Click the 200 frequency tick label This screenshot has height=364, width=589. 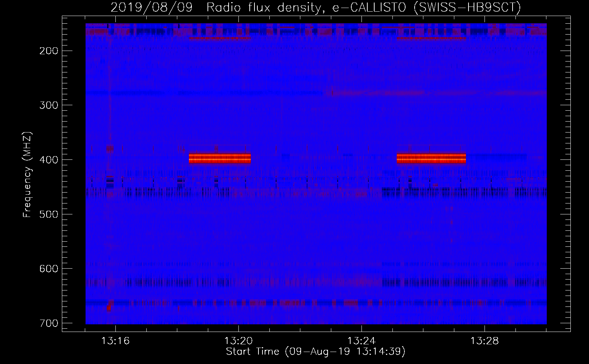pyautogui.click(x=48, y=51)
